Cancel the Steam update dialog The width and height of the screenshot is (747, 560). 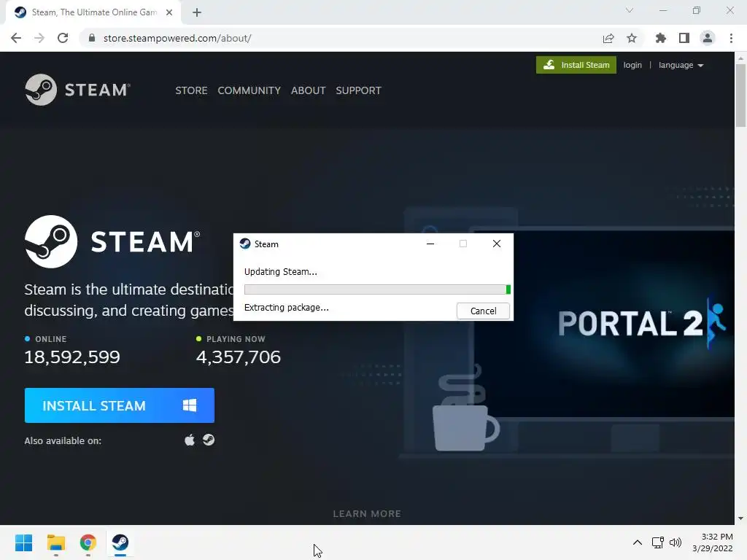coord(483,311)
